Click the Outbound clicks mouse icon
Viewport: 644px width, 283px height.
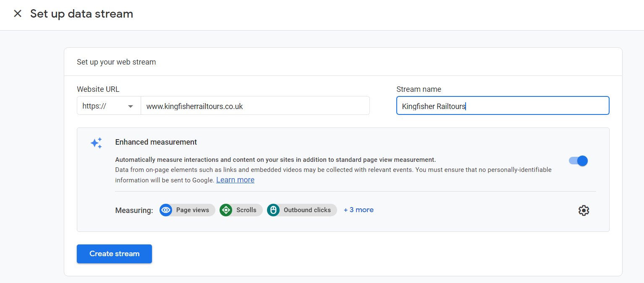tap(273, 210)
